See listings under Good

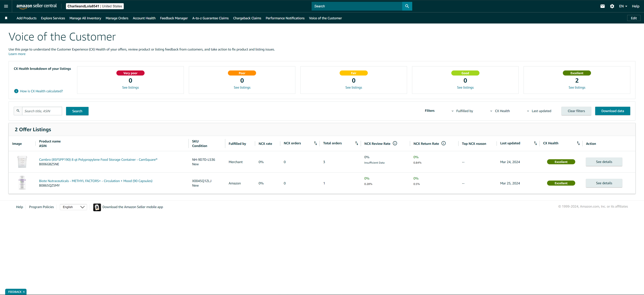(465, 88)
